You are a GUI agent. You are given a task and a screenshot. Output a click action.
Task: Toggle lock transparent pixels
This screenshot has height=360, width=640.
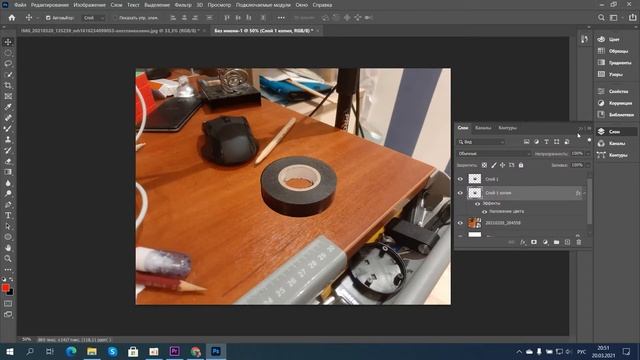(484, 165)
